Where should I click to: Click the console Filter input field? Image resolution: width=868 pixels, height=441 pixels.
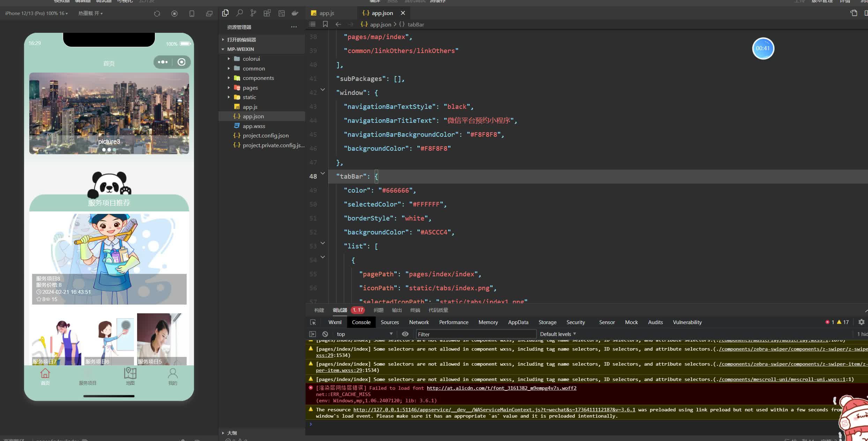(x=475, y=334)
